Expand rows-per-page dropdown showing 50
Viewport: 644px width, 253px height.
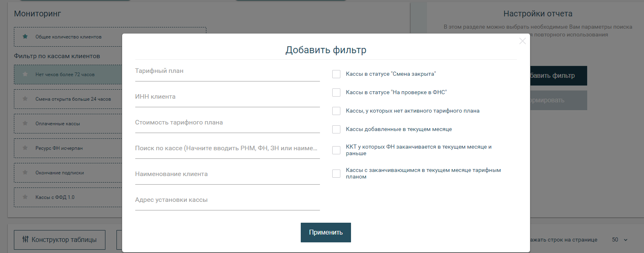[619, 240]
